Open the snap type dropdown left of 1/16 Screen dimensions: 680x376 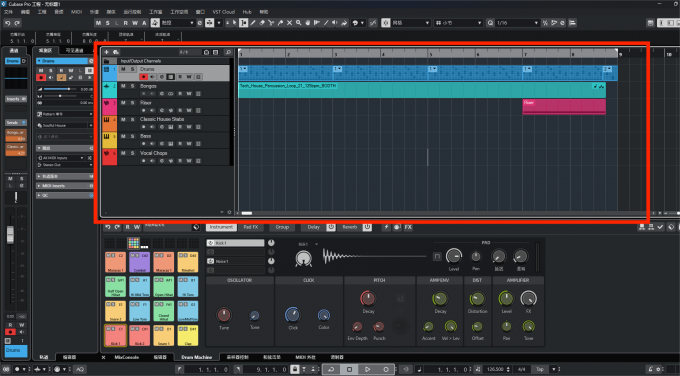458,23
